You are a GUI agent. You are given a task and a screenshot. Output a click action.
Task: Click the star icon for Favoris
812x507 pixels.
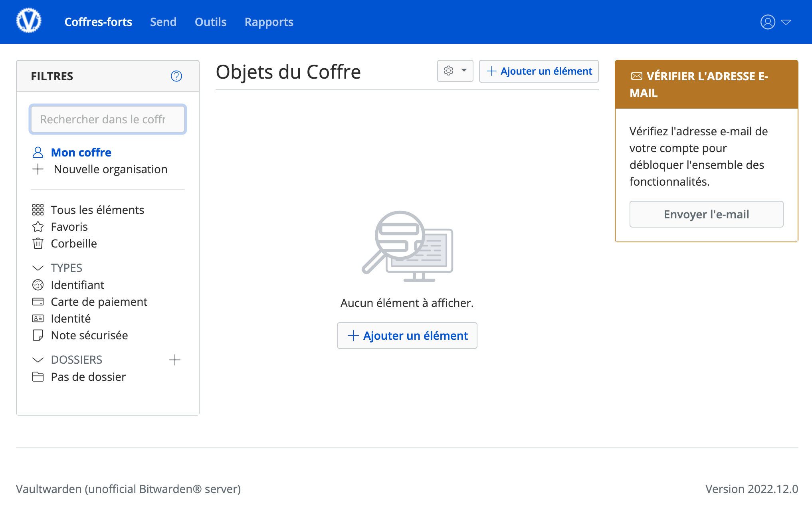(x=38, y=227)
